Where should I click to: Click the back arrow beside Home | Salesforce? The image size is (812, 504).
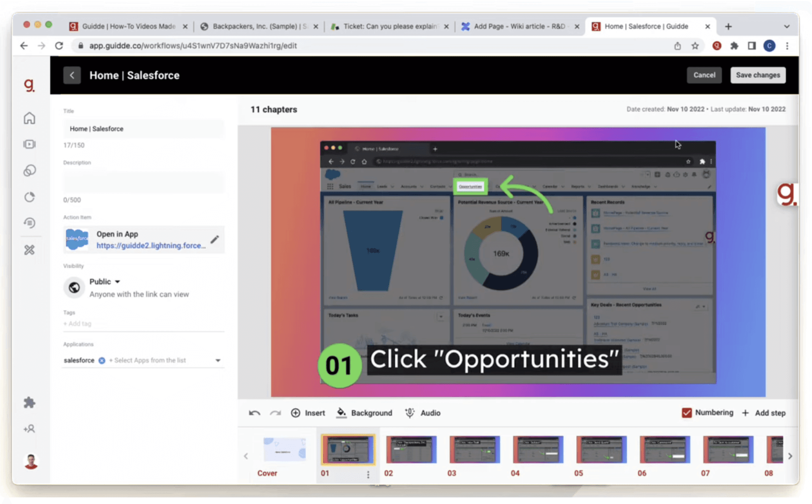tap(72, 75)
